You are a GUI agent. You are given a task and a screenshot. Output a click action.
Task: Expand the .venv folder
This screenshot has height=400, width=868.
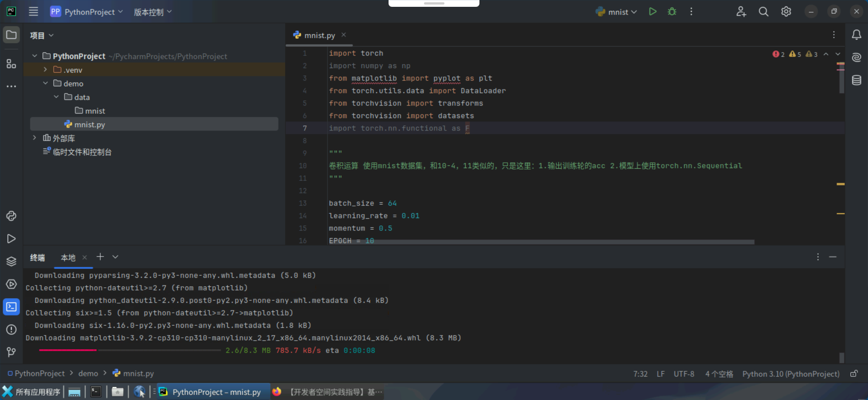pyautogui.click(x=45, y=70)
